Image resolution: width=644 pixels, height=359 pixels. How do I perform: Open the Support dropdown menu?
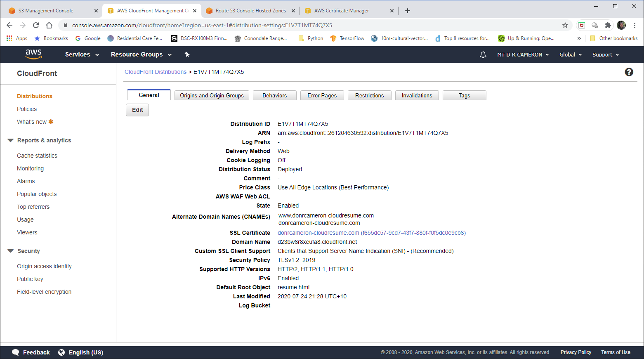[606, 54]
